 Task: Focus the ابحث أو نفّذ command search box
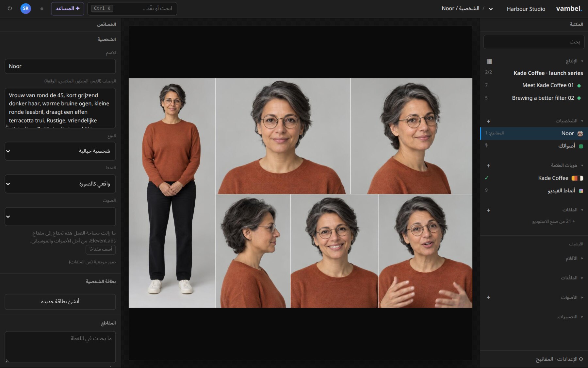(132, 8)
